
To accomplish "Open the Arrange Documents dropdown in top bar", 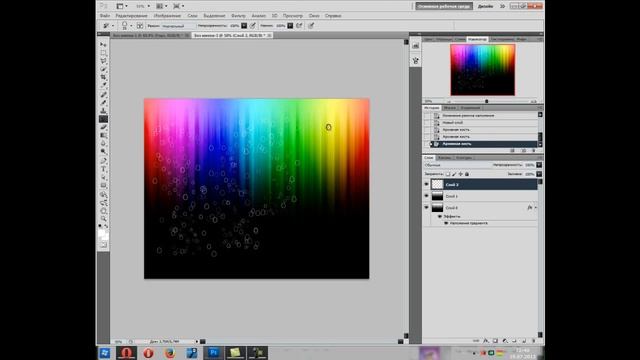I will [162, 6].
